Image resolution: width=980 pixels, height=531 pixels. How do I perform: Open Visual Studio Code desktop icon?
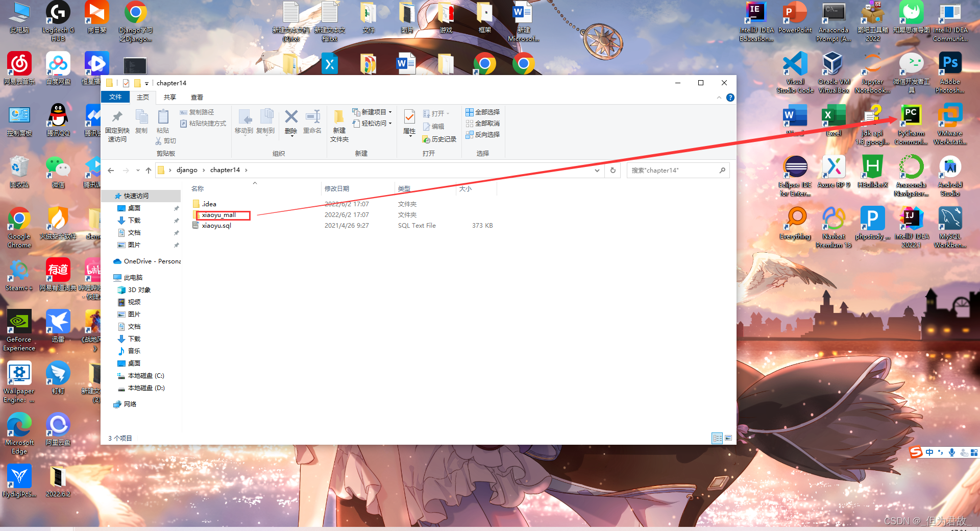tap(795, 73)
